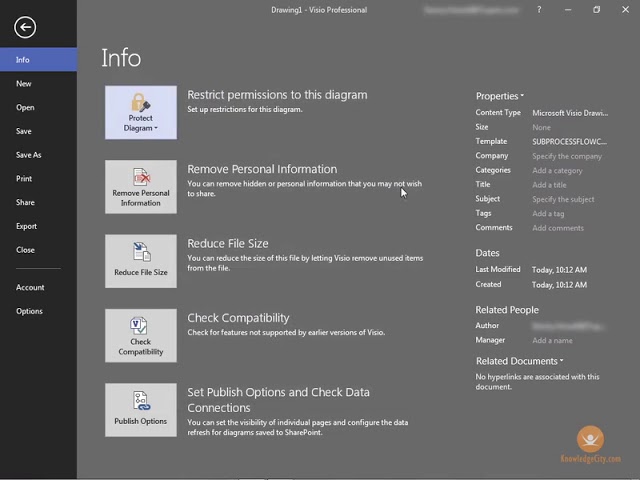Click the 'Microsoft Visio Drawi...' content type value
This screenshot has width=640, height=480.
pyautogui.click(x=570, y=113)
